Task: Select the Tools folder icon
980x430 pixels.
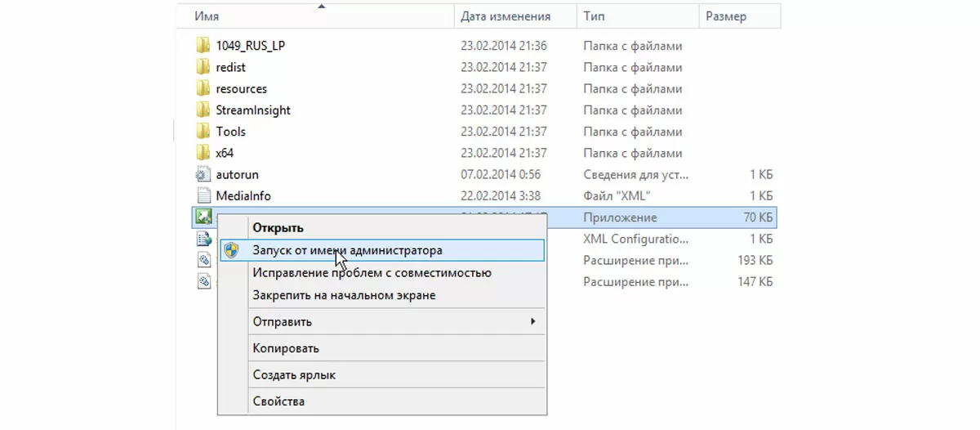Action: (x=203, y=131)
